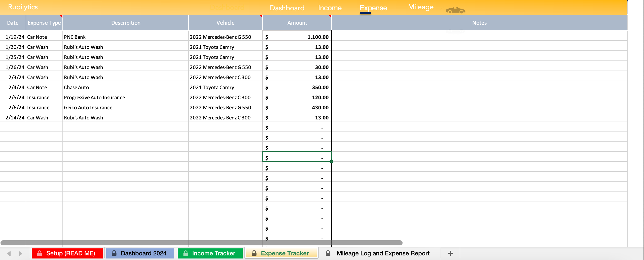Click the left sheet navigation arrow
Image resolution: width=644 pixels, height=260 pixels.
point(9,253)
